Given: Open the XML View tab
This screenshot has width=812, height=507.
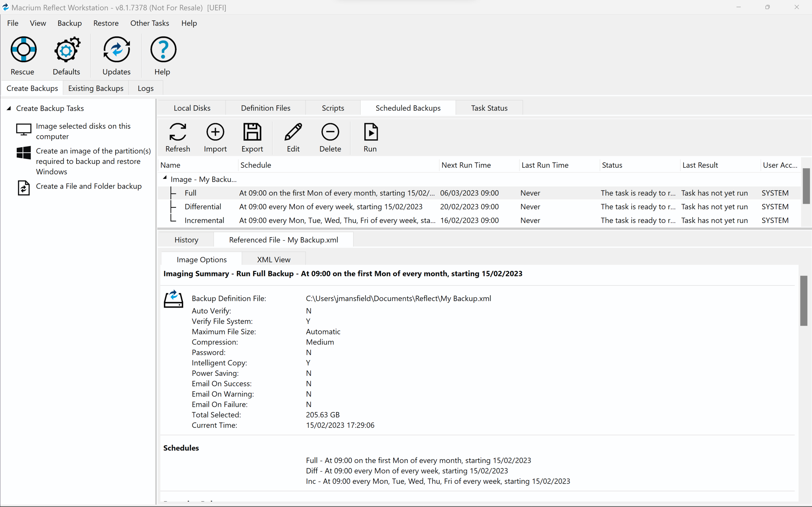Looking at the screenshot, I should coord(273,260).
